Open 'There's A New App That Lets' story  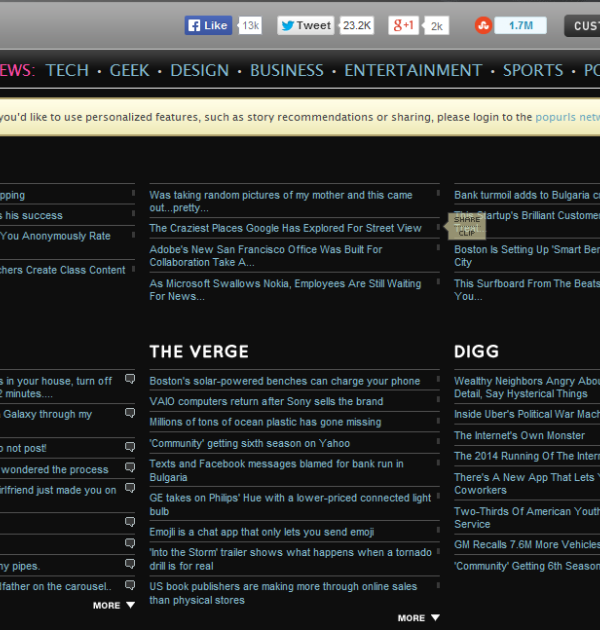pyautogui.click(x=527, y=484)
